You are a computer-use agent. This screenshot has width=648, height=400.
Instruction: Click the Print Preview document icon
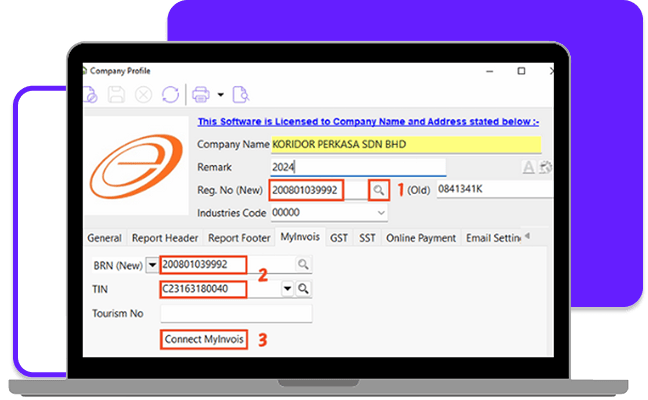point(241,95)
